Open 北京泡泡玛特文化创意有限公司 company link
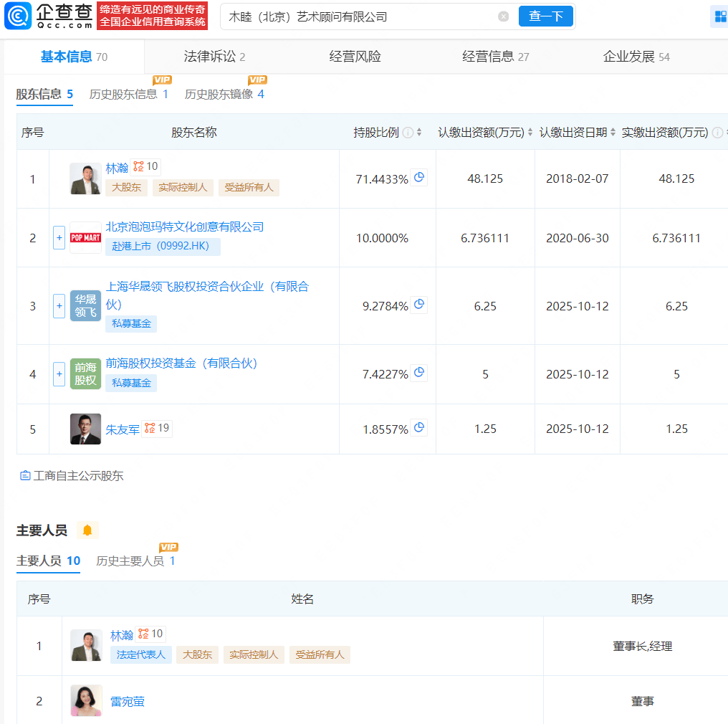Screen dimensions: 728x724 185,227
